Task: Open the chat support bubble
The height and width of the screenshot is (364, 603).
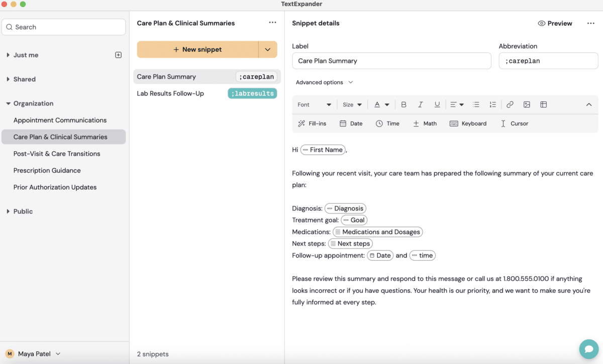Action: tap(588, 349)
